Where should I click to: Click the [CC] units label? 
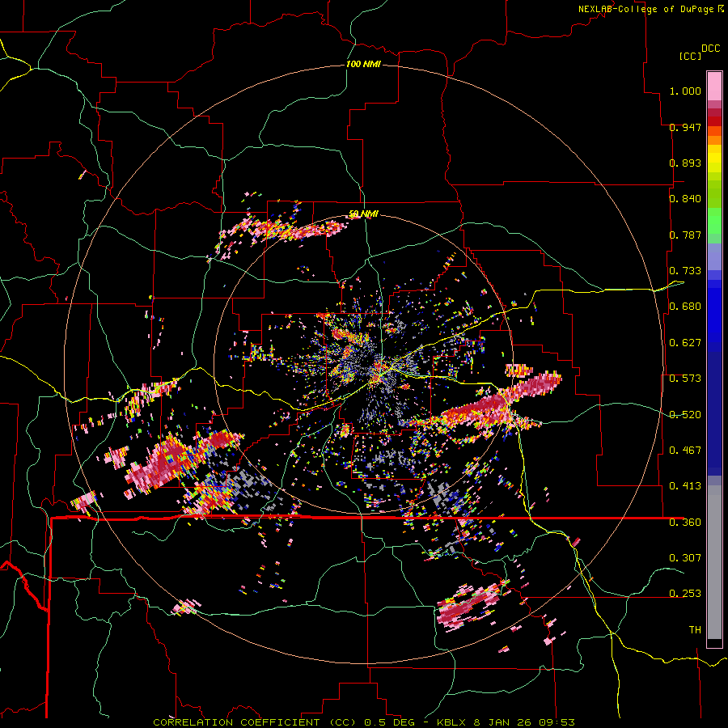coord(691,56)
